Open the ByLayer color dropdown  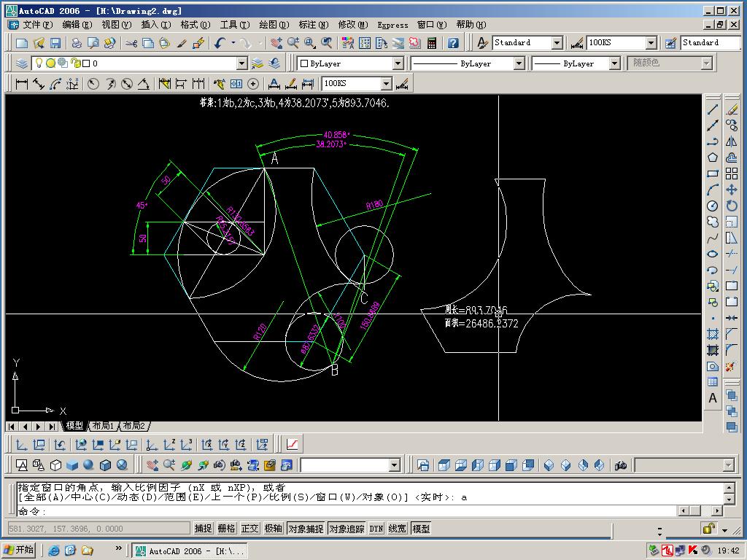[x=398, y=63]
